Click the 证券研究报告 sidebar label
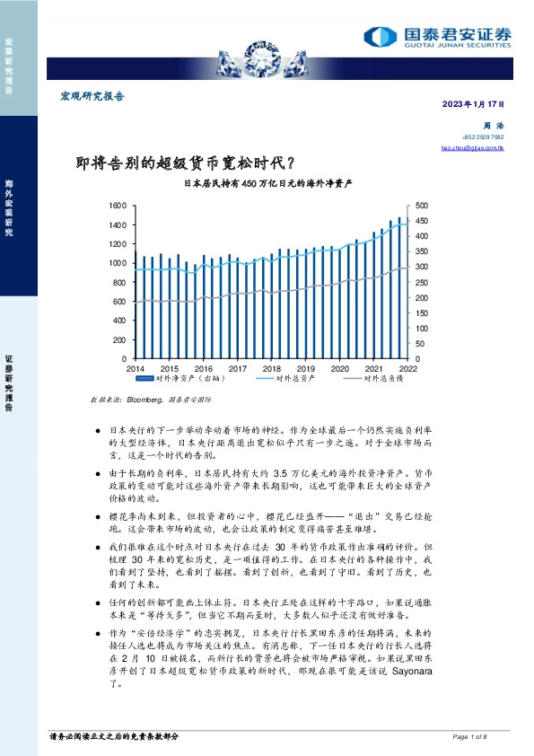 9,383
